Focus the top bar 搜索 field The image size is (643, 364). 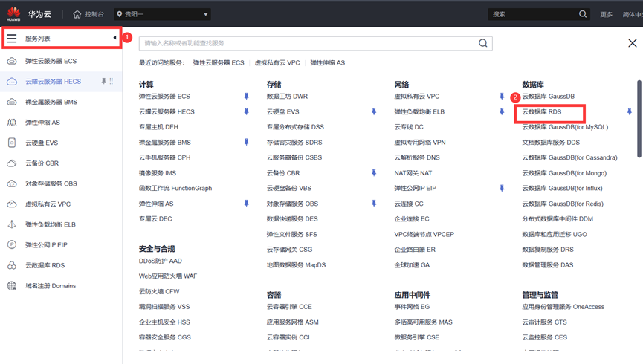(x=533, y=14)
